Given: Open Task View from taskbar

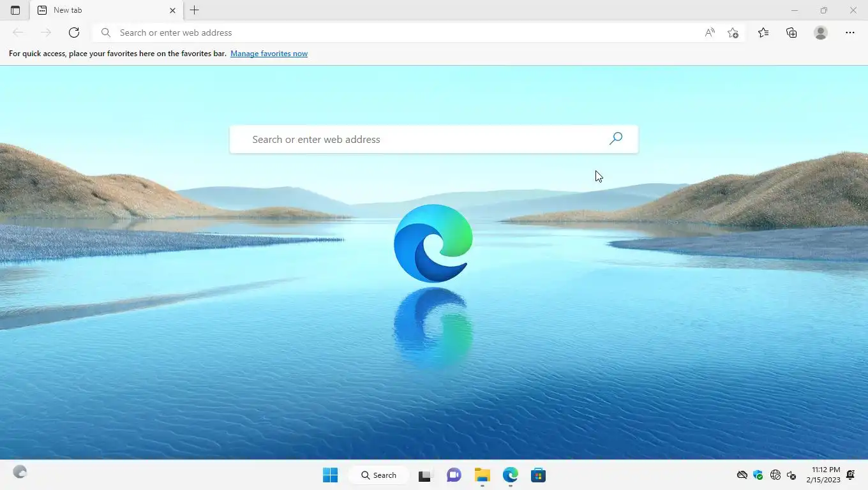Looking at the screenshot, I should tap(424, 475).
